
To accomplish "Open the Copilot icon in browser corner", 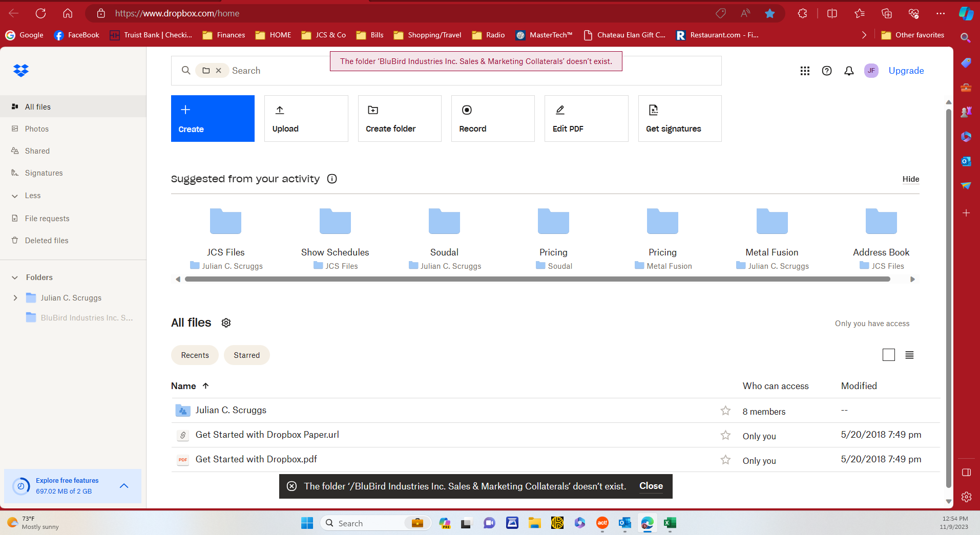I will 966,13.
